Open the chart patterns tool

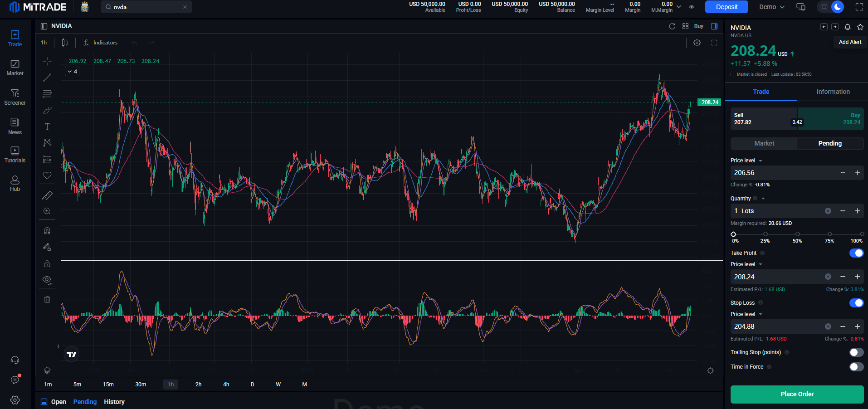tap(47, 143)
